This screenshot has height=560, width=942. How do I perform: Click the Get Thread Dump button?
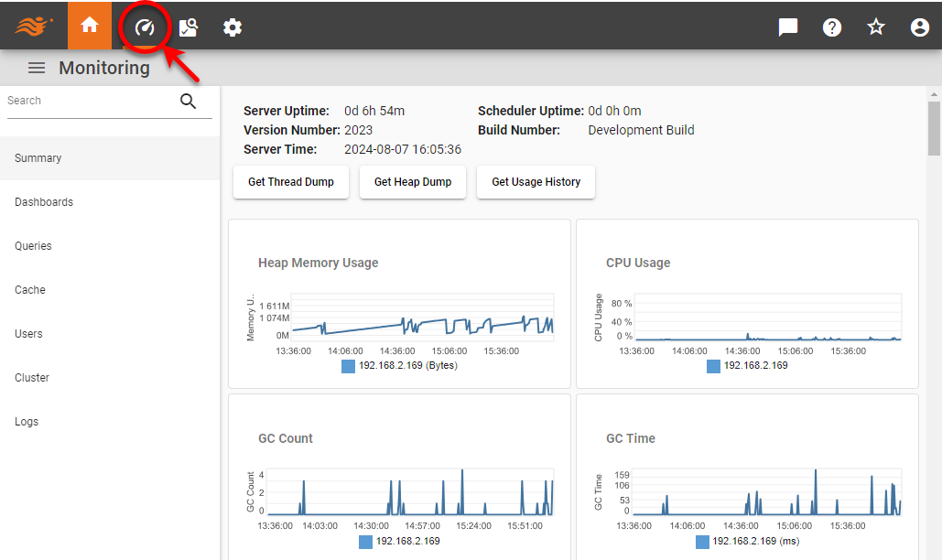pos(290,182)
